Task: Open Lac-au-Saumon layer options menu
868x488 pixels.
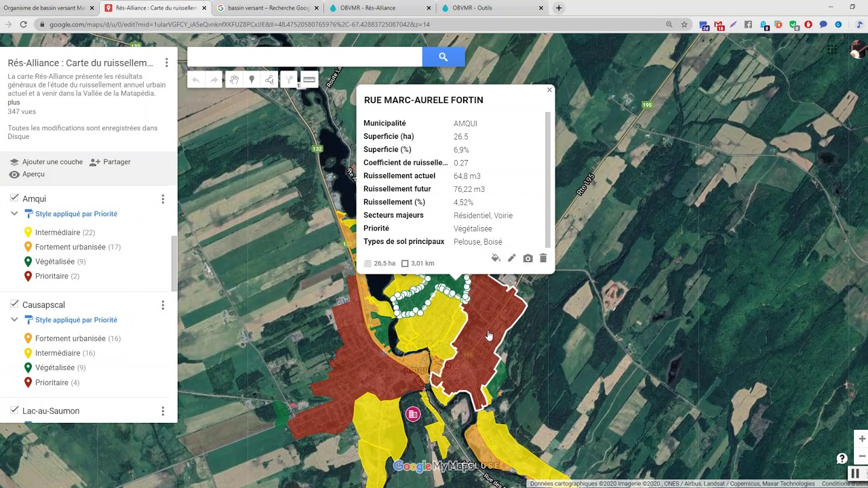Action: [x=163, y=411]
